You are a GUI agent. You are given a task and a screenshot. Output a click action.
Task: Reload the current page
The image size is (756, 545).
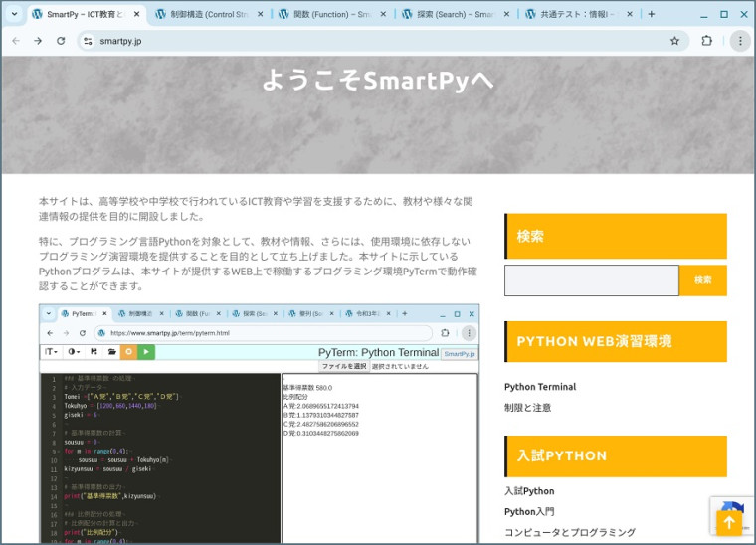[61, 41]
